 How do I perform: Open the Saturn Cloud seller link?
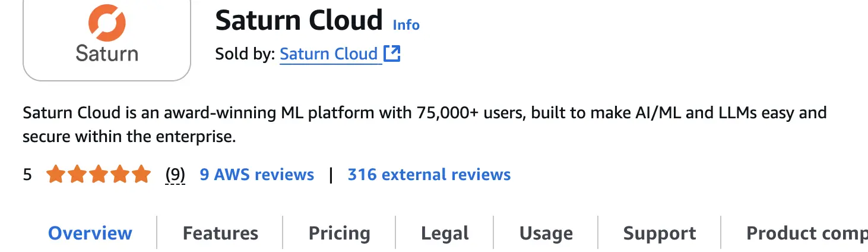(x=328, y=54)
